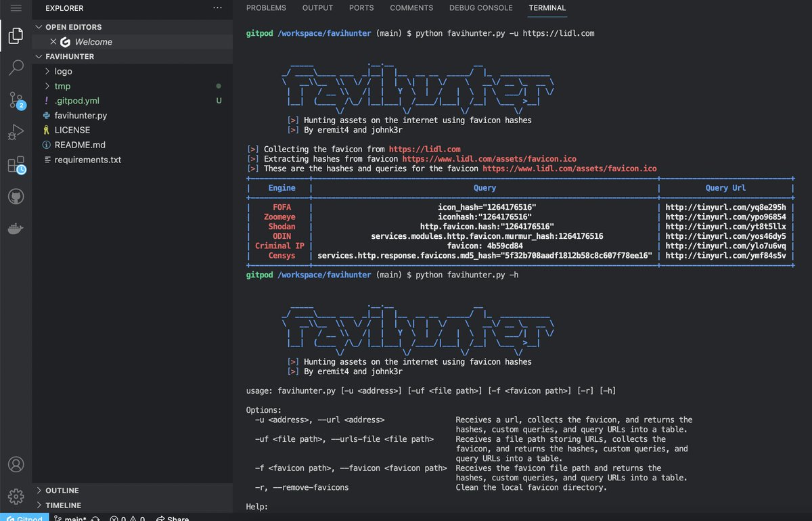This screenshot has height=521, width=812.
Task: Click the Criminal IP engine cell
Action: point(279,246)
